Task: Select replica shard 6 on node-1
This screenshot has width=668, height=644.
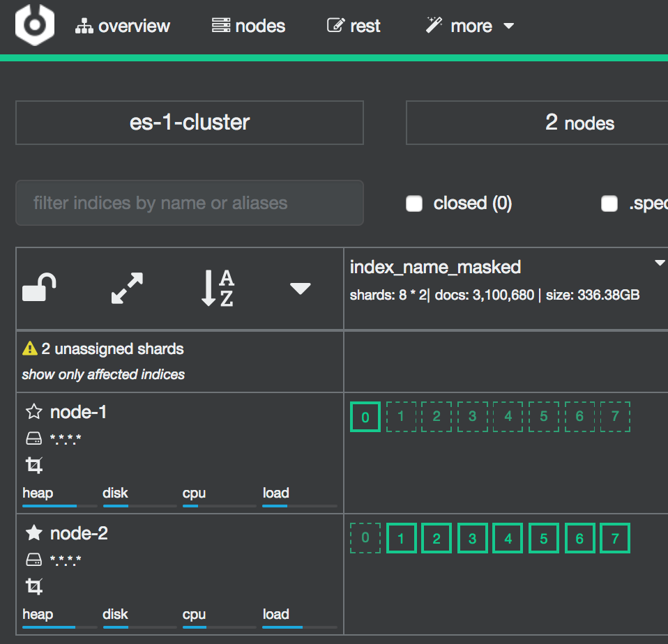Action: (579, 417)
